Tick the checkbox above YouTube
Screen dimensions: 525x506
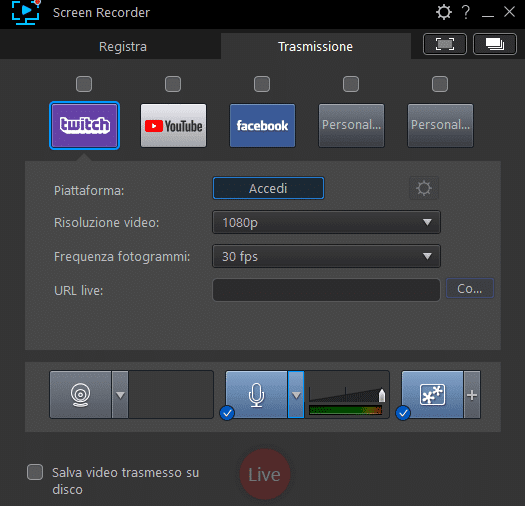click(173, 84)
